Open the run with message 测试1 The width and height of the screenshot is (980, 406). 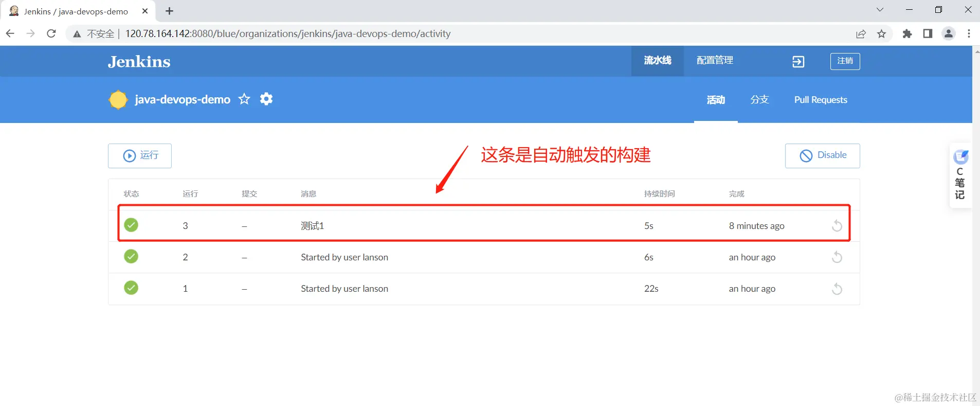click(312, 226)
